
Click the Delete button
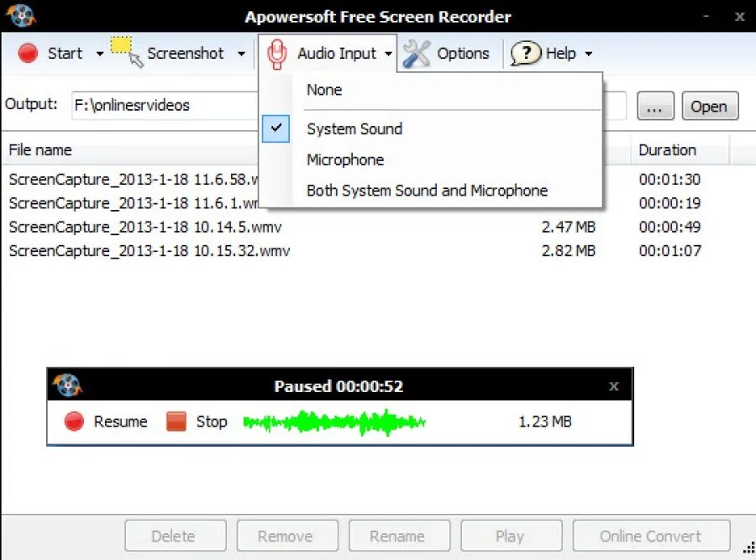(x=175, y=536)
